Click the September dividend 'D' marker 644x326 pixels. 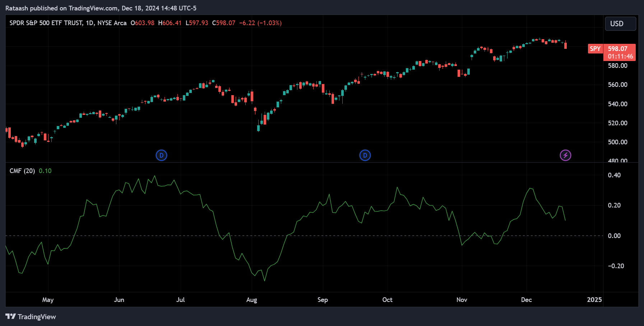(365, 155)
